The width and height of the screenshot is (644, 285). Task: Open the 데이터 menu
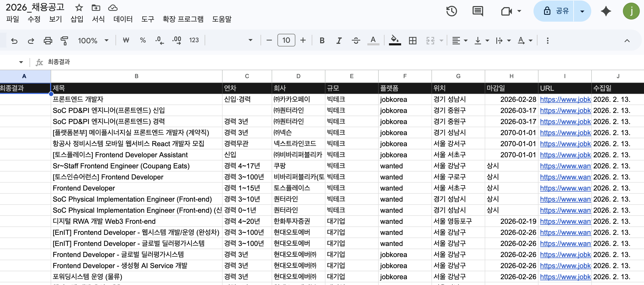[x=123, y=19]
